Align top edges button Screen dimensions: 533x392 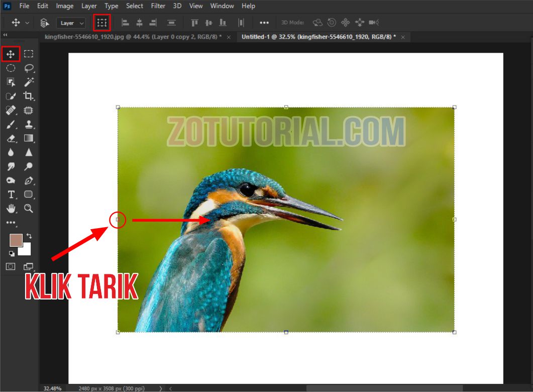coord(194,23)
